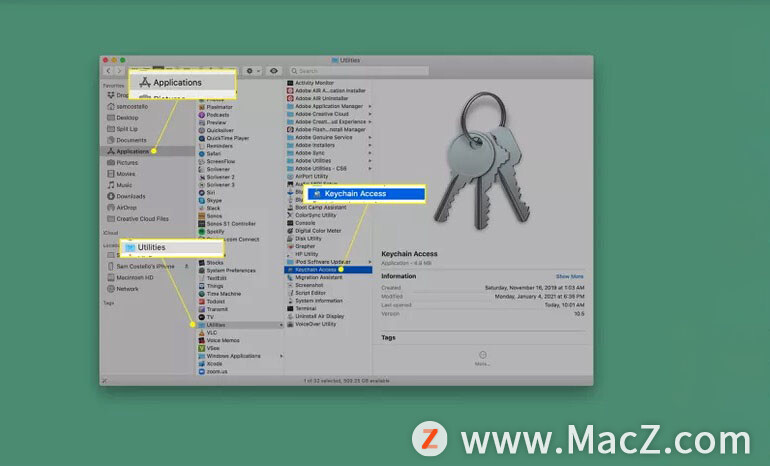Expand the Adobe Creative Cloud folder arrow
Viewport: 770px width, 466px height.
coord(370,114)
